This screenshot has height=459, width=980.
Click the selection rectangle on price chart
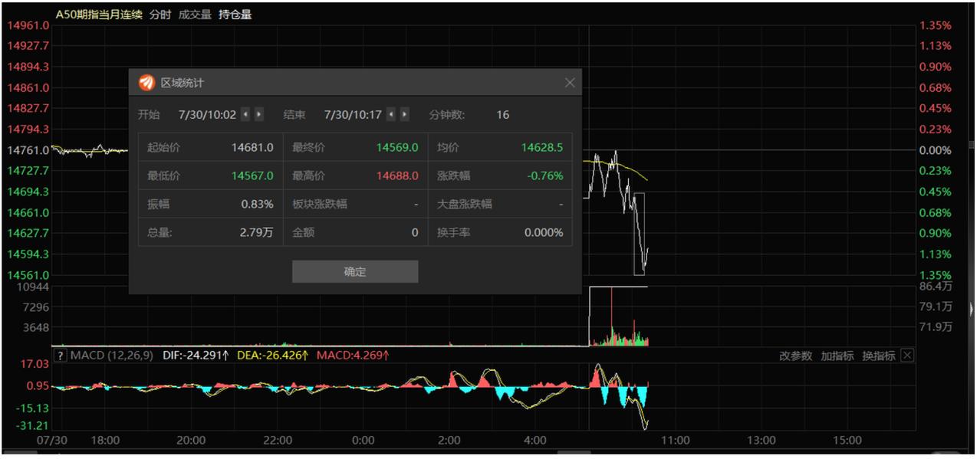tap(640, 234)
